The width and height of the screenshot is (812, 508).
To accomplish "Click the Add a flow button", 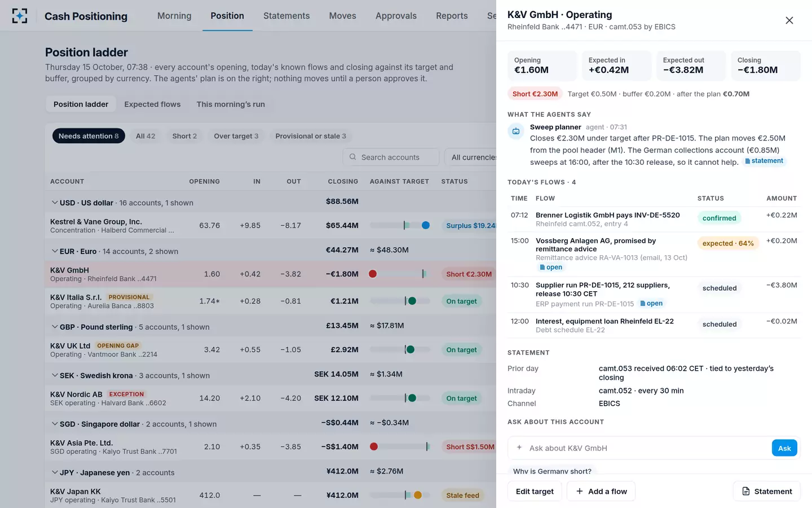I will 601,491.
